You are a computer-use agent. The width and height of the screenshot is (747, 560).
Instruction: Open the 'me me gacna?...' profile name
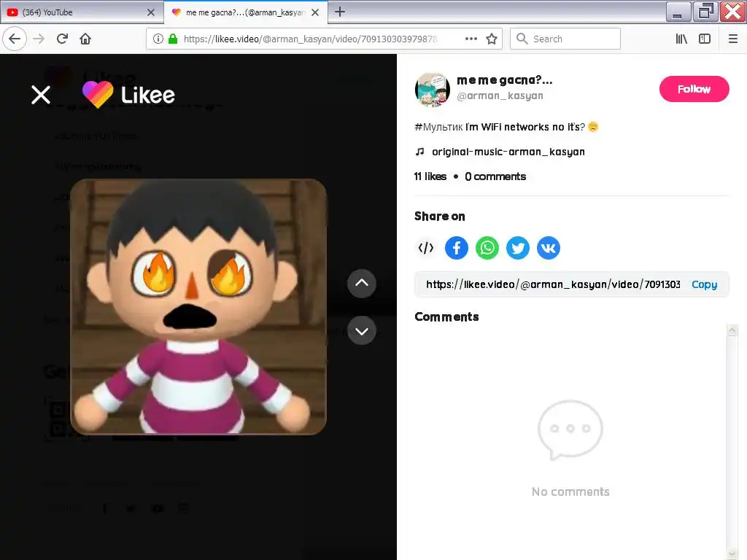(505, 80)
